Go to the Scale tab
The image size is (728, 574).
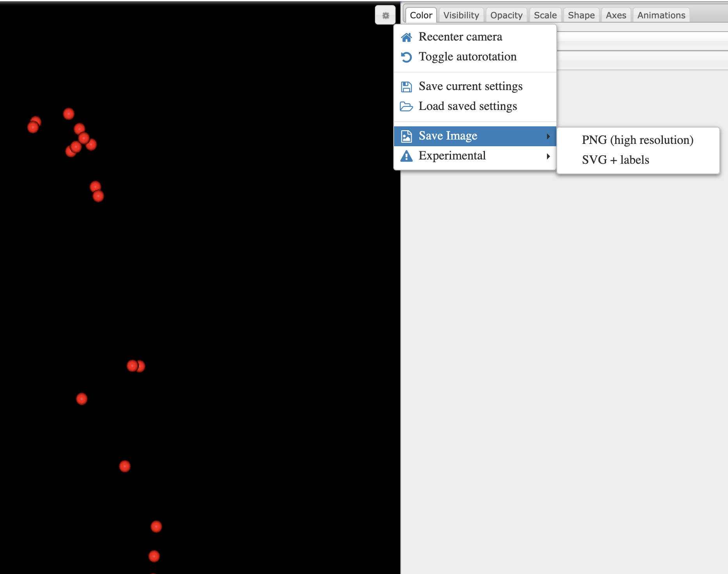pos(545,15)
